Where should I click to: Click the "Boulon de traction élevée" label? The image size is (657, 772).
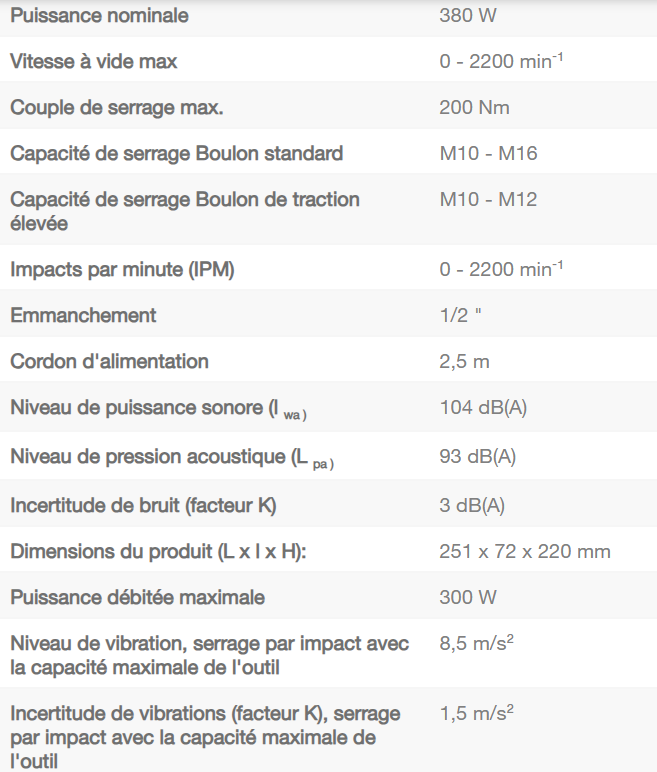pos(185,211)
